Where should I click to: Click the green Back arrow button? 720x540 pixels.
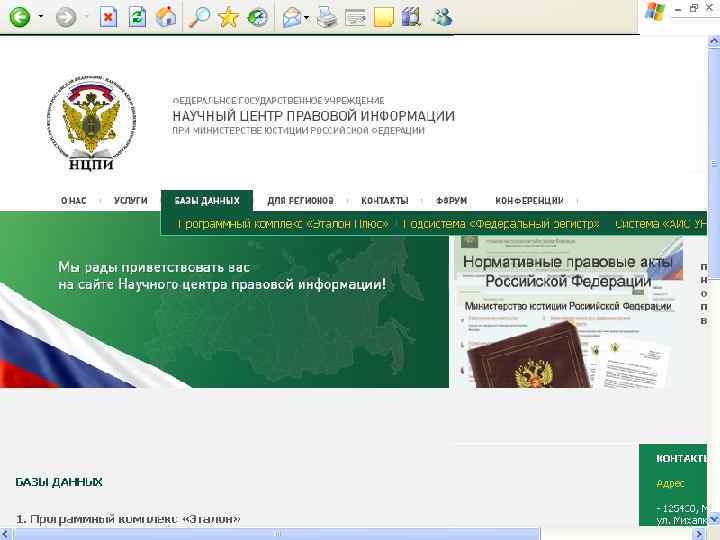point(20,17)
